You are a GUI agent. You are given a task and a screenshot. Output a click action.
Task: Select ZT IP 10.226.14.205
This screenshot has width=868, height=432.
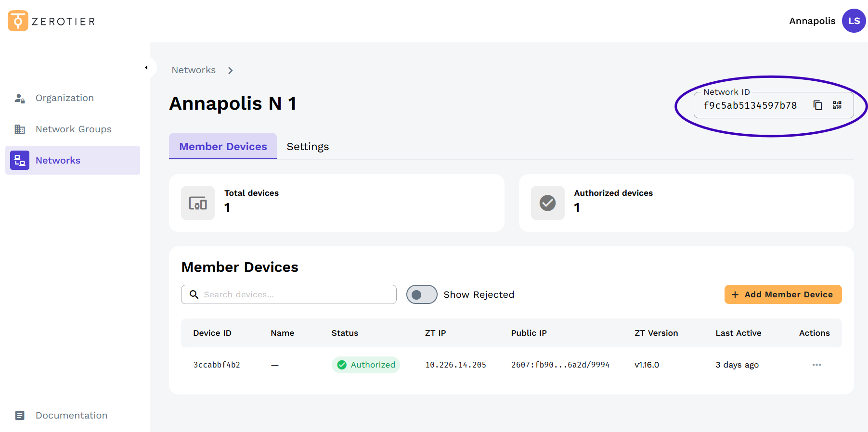click(x=455, y=365)
